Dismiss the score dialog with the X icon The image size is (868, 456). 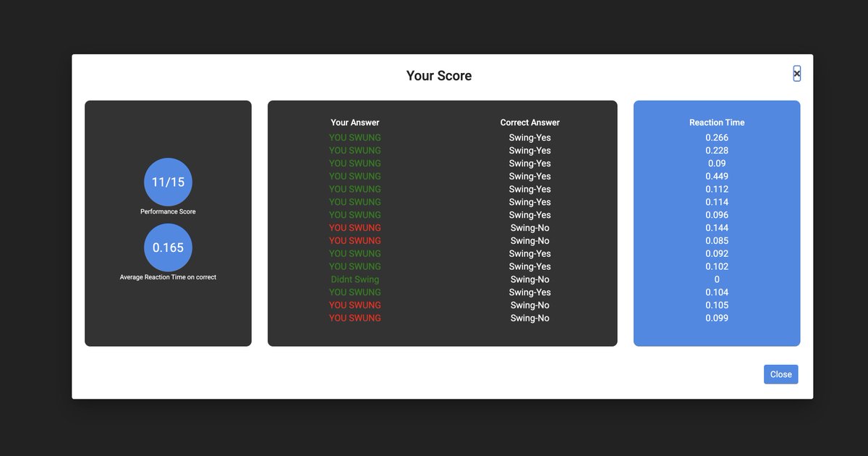click(x=796, y=73)
